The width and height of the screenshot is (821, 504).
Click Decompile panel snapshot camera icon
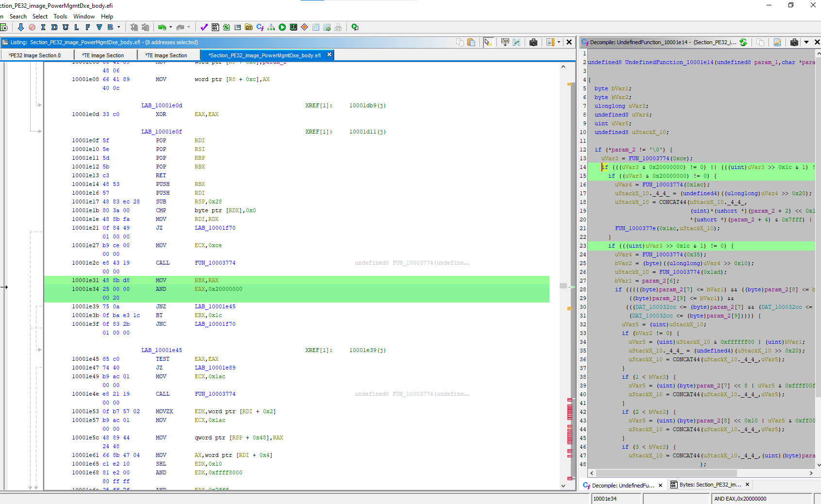pyautogui.click(x=794, y=42)
